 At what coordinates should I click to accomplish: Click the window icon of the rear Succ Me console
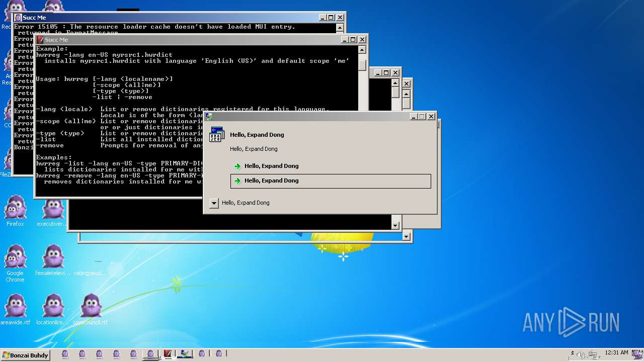coord(18,18)
